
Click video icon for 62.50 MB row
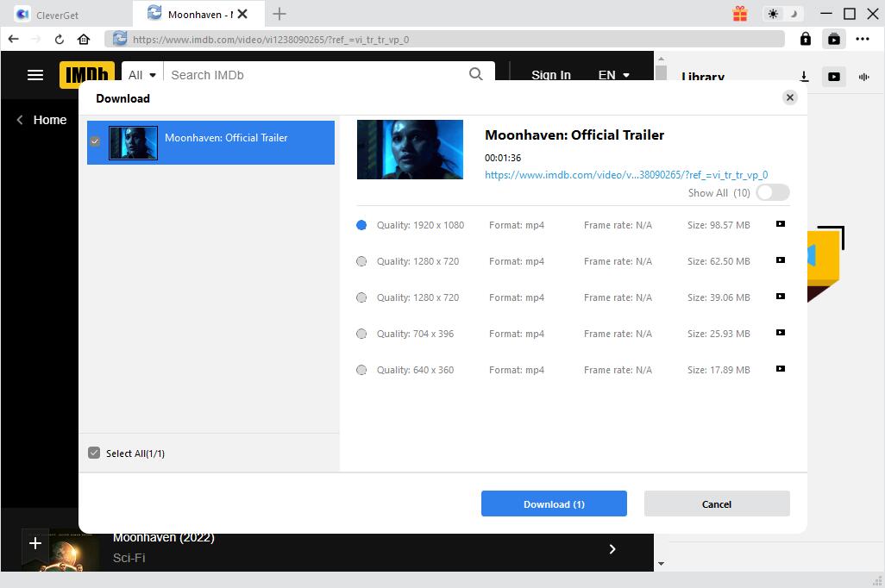[x=780, y=260]
